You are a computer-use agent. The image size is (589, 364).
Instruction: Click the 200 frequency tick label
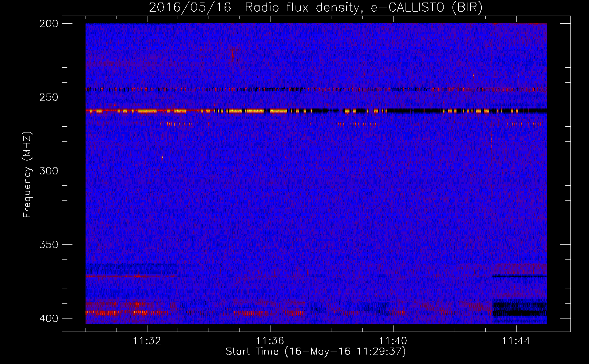pyautogui.click(x=49, y=24)
